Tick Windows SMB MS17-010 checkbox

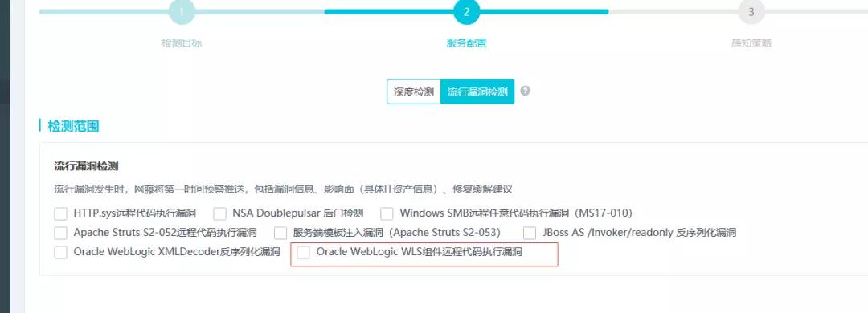click(387, 213)
